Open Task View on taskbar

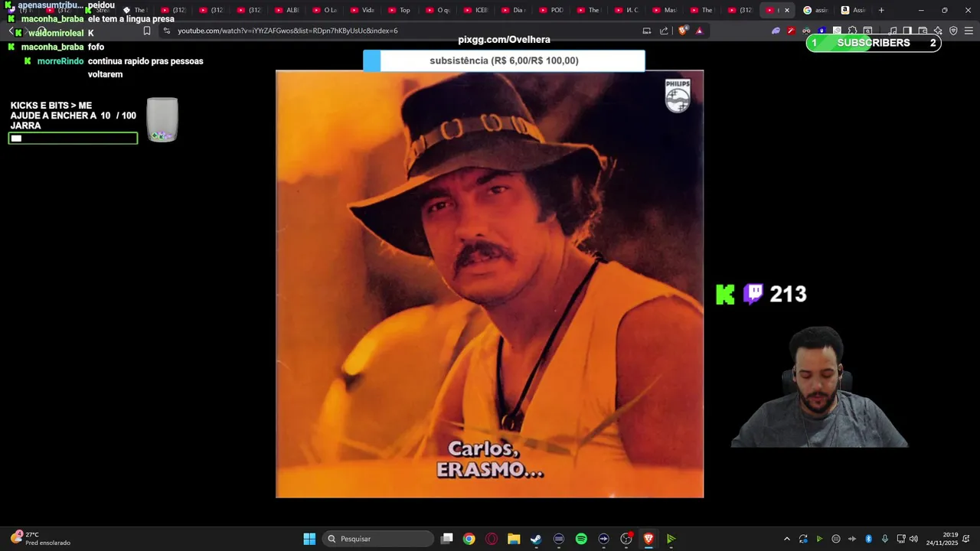click(x=447, y=539)
